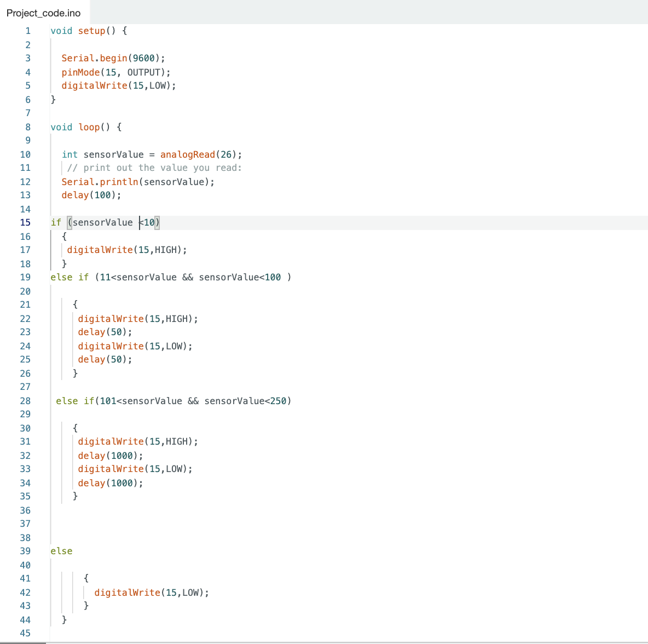Select line number 28 in the gutter

pos(25,401)
